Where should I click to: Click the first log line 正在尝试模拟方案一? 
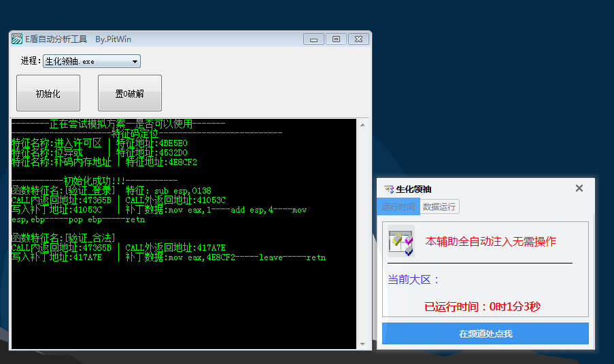118,124
